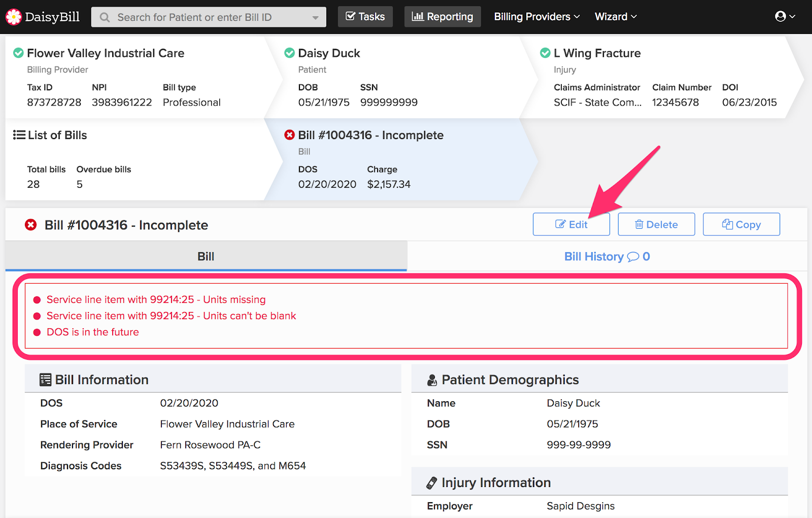Click Overdue bills value 5
Screen dimensions: 812x518
pyautogui.click(x=80, y=184)
